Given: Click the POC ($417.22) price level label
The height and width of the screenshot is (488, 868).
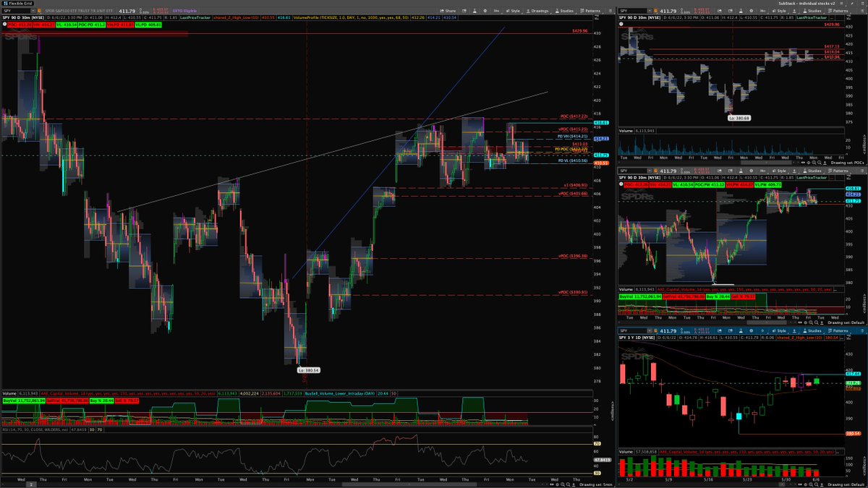Looking at the screenshot, I should 573,116.
